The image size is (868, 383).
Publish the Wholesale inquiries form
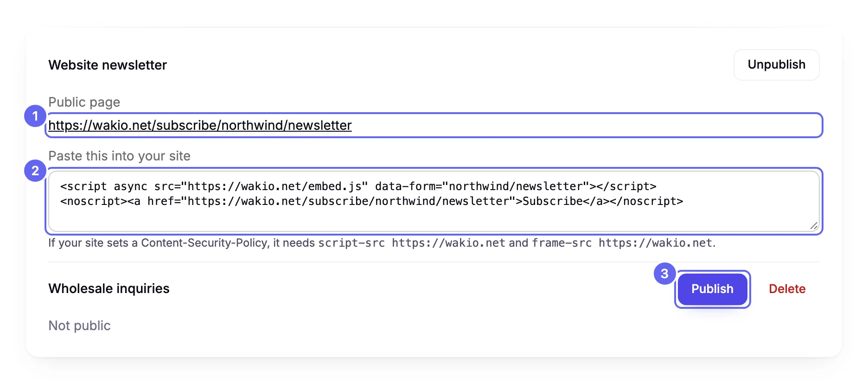pyautogui.click(x=712, y=289)
